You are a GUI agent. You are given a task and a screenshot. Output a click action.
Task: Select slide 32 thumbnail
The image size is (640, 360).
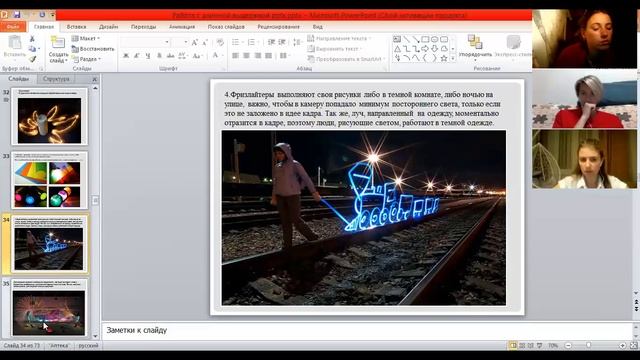point(49,117)
